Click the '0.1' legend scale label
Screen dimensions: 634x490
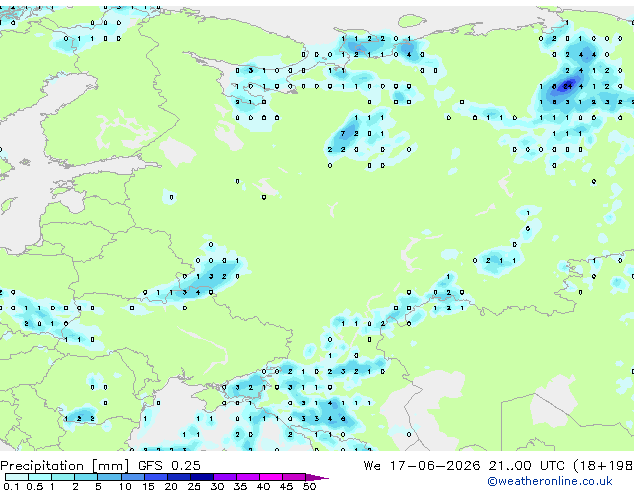pos(11,486)
